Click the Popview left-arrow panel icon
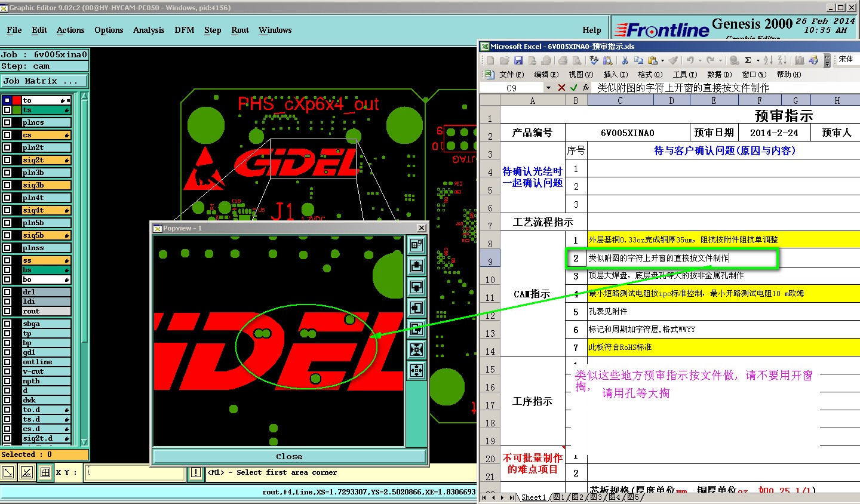Image resolution: width=860 pixels, height=504 pixels. pyautogui.click(x=416, y=308)
